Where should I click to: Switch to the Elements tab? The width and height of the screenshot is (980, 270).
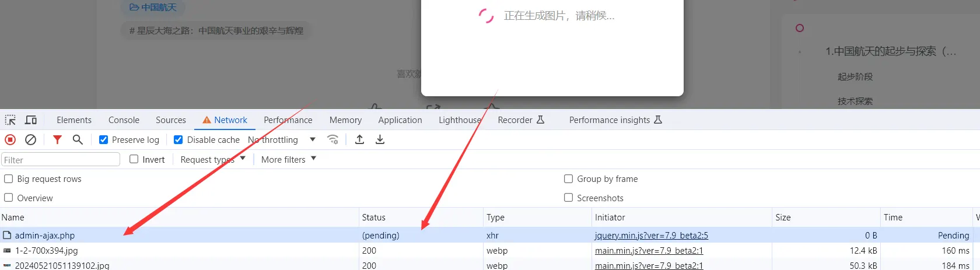(74, 120)
